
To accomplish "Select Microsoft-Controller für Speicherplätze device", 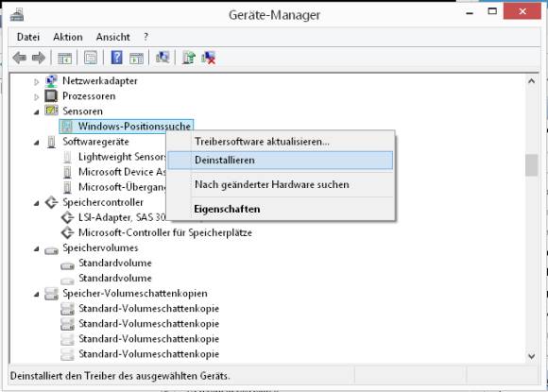I will pyautogui.click(x=165, y=232).
